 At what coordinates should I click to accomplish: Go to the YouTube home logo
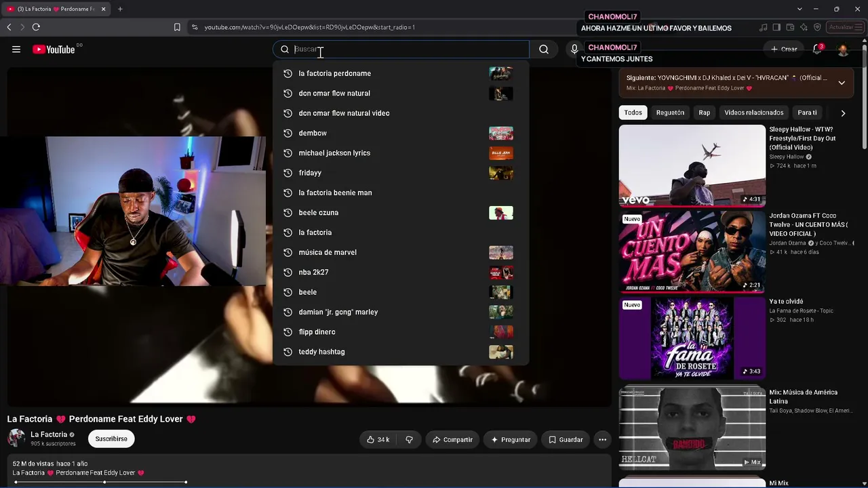54,49
